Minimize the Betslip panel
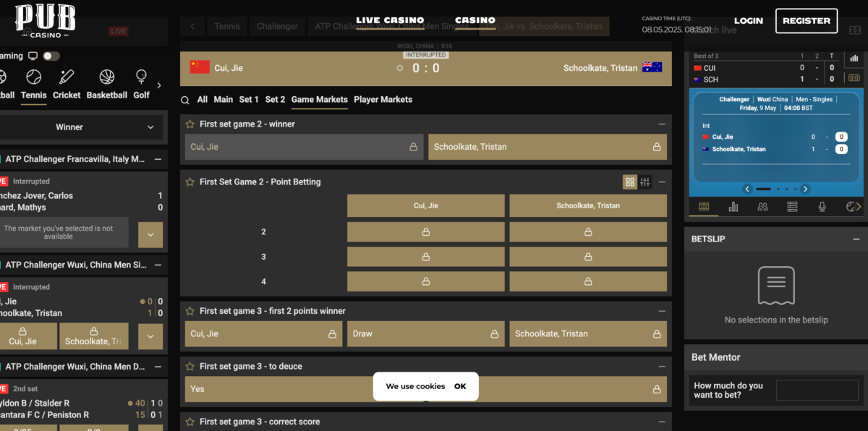The image size is (868, 431). (x=856, y=239)
